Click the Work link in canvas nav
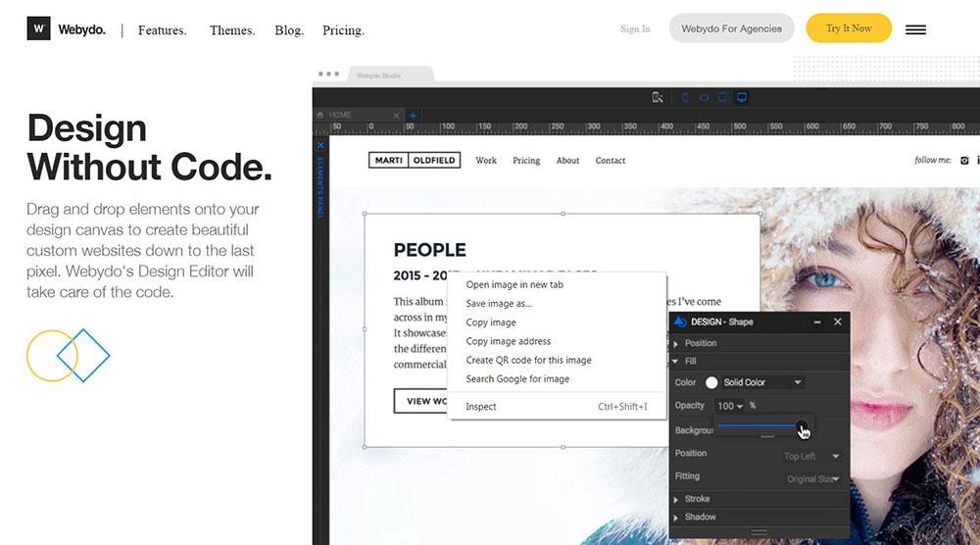Viewport: 980px width, 545px height. (x=486, y=161)
